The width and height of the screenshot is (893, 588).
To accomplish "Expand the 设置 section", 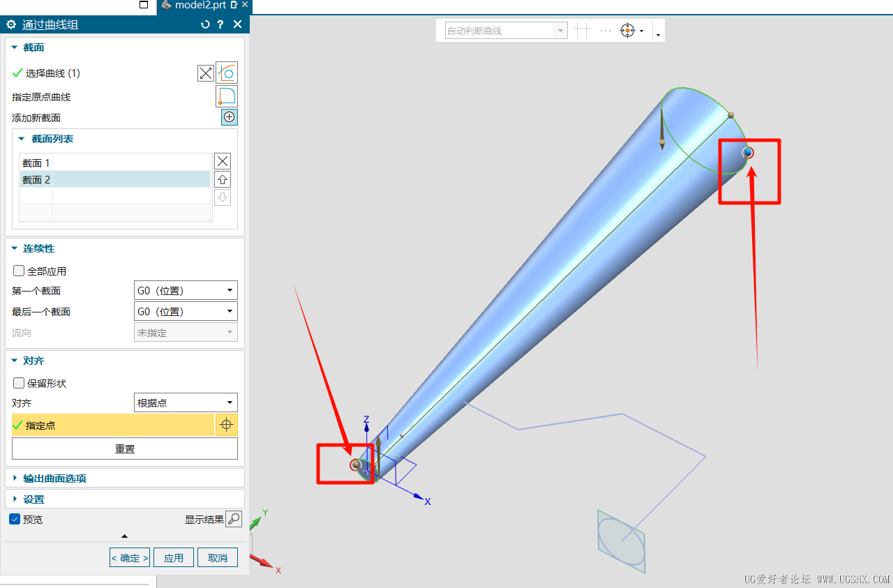I will (15, 499).
